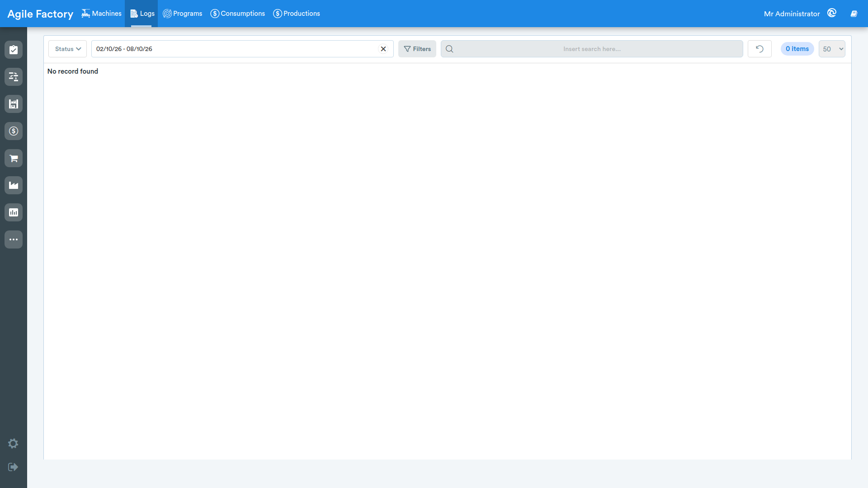Open the Filters button

(417, 49)
